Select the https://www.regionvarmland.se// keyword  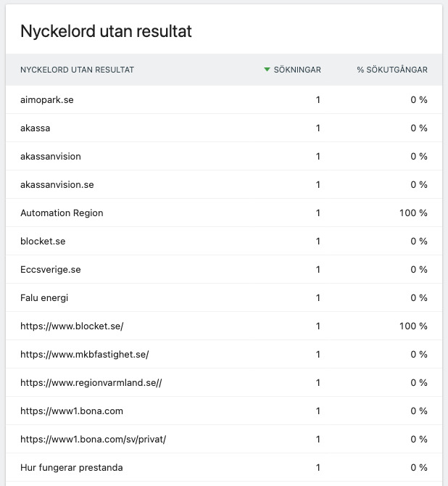(x=91, y=383)
